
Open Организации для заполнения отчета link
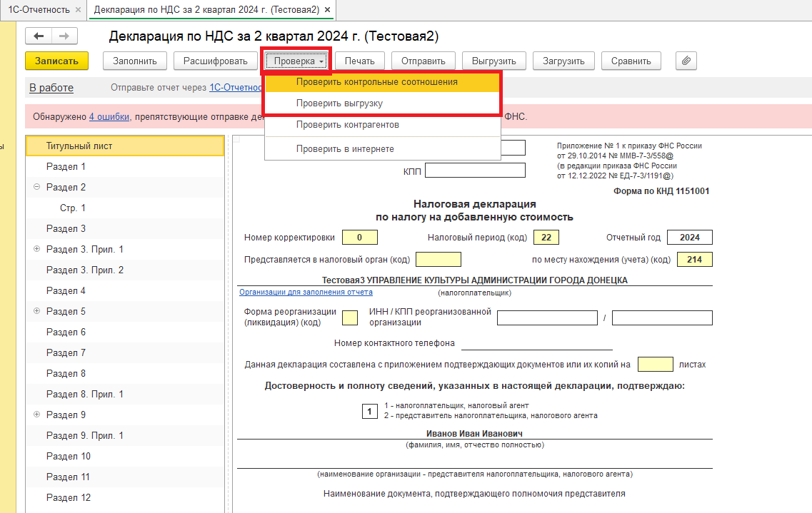[306, 293]
